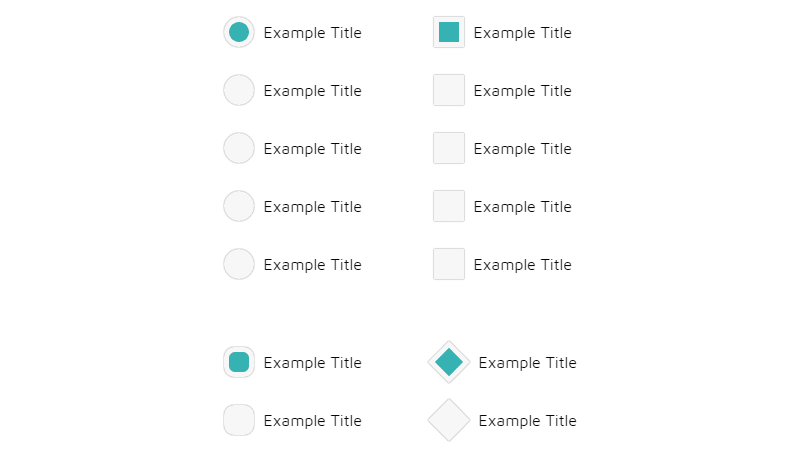This screenshot has height=453, width=800.
Task: Select the third round radio button
Action: tap(239, 148)
